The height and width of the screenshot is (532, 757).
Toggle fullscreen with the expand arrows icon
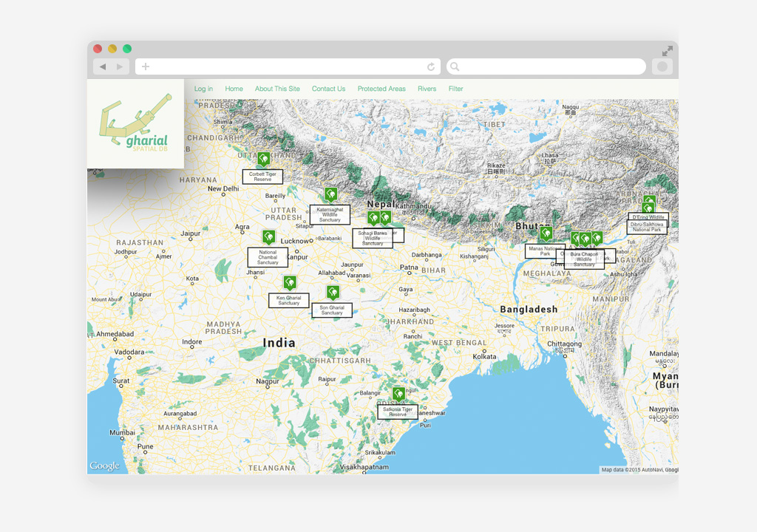click(668, 50)
